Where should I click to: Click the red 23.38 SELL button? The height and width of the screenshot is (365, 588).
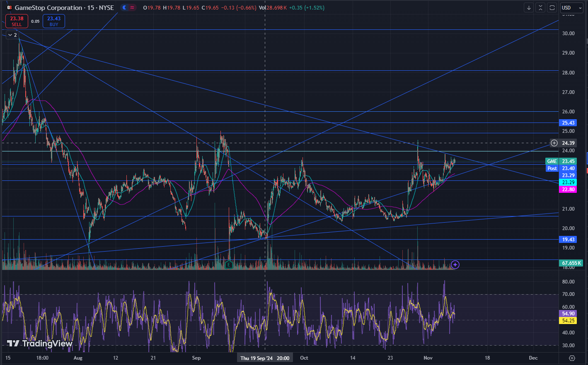pos(17,21)
